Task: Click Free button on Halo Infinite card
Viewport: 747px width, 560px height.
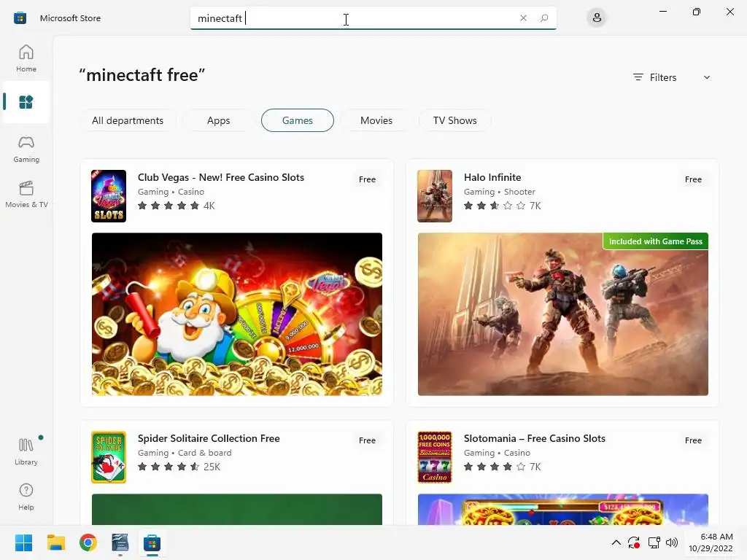Action: point(693,179)
